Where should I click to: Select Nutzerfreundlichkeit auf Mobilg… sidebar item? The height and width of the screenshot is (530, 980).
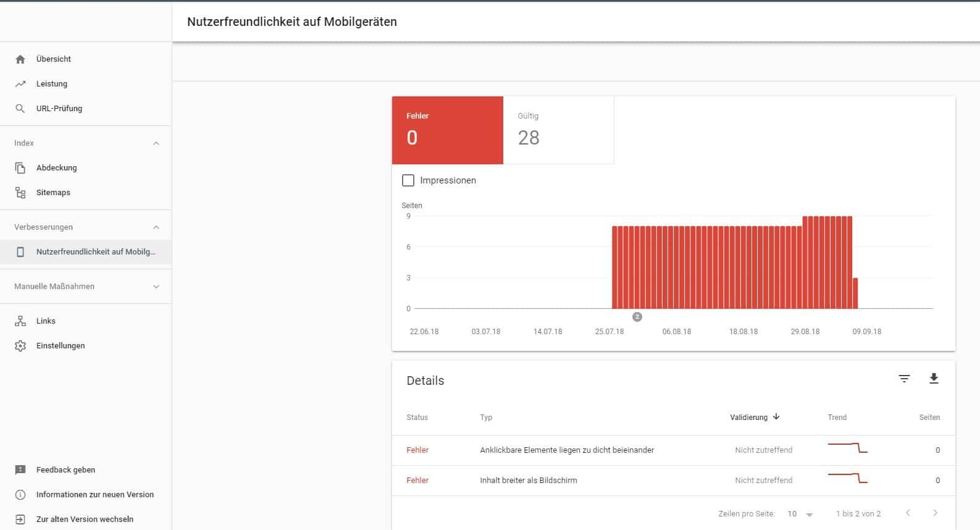click(x=86, y=252)
